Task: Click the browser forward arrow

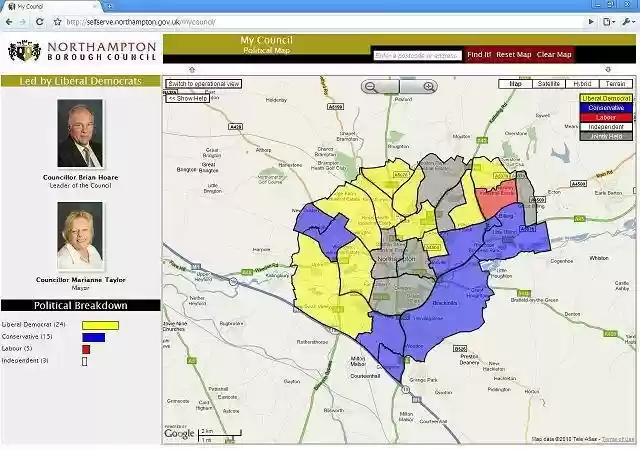Action: click(23, 21)
